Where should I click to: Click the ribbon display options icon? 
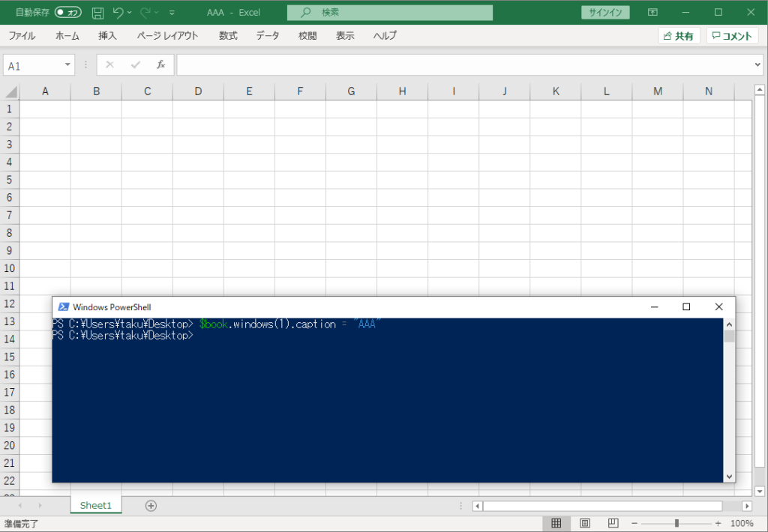click(x=653, y=13)
